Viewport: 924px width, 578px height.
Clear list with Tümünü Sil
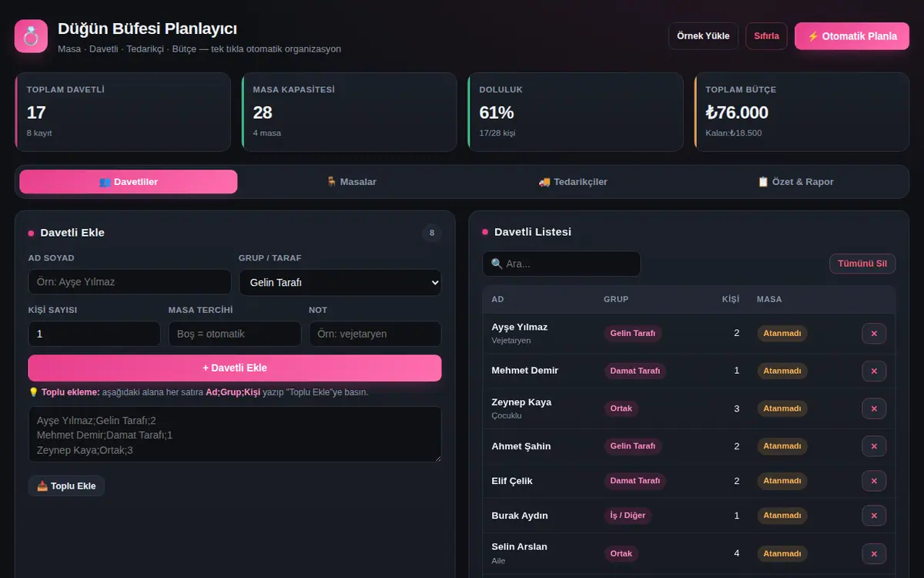click(x=862, y=264)
